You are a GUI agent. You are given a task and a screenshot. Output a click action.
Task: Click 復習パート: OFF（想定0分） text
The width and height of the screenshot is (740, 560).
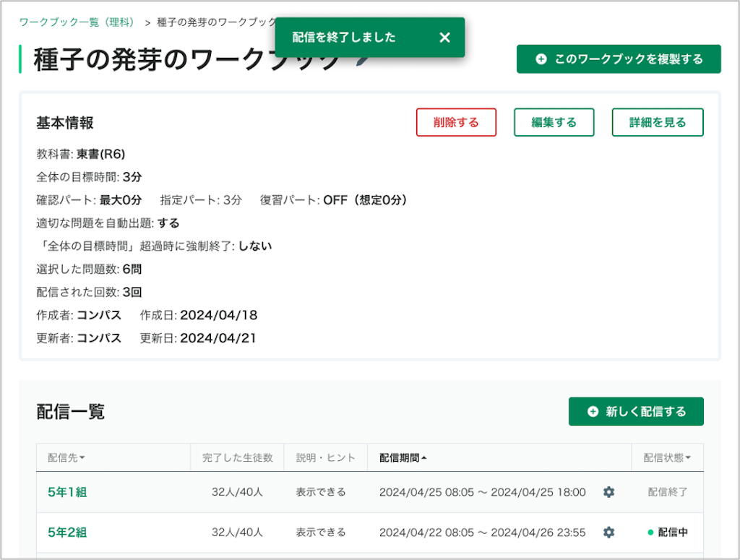tap(334, 200)
